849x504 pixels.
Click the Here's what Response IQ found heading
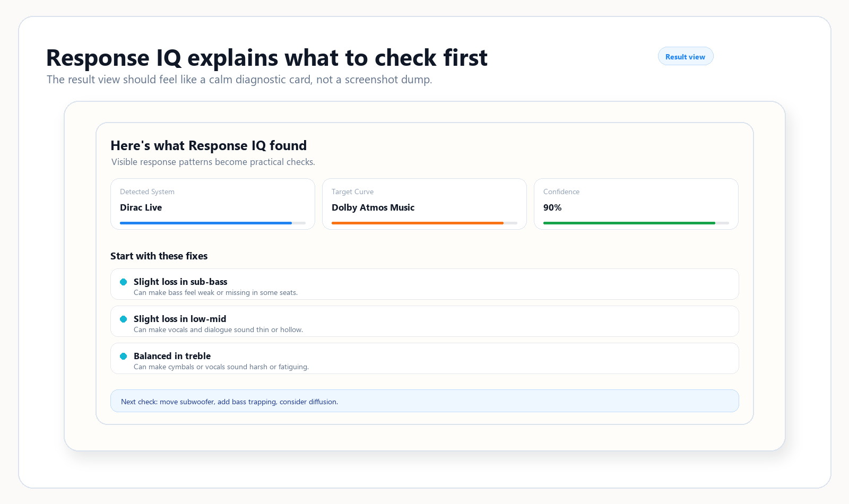click(x=209, y=146)
